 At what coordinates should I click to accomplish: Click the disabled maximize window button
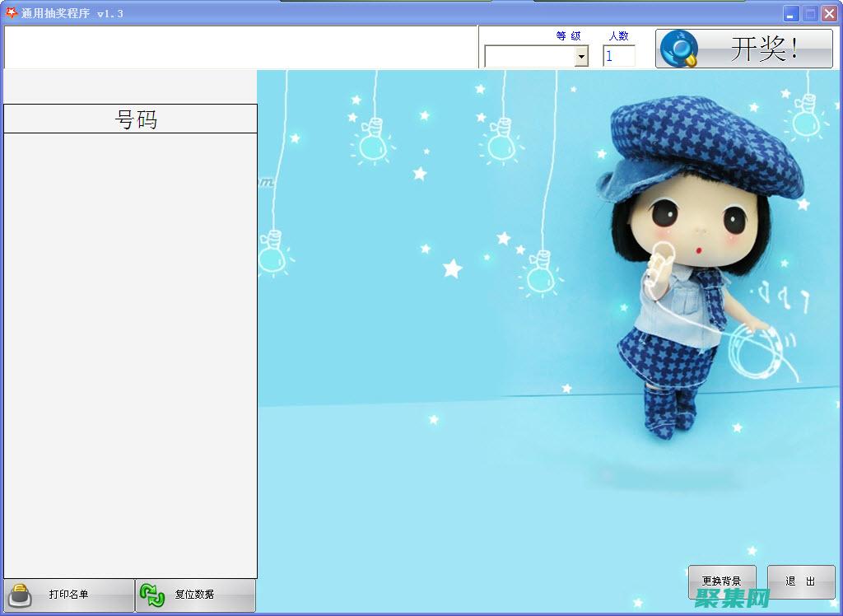810,14
